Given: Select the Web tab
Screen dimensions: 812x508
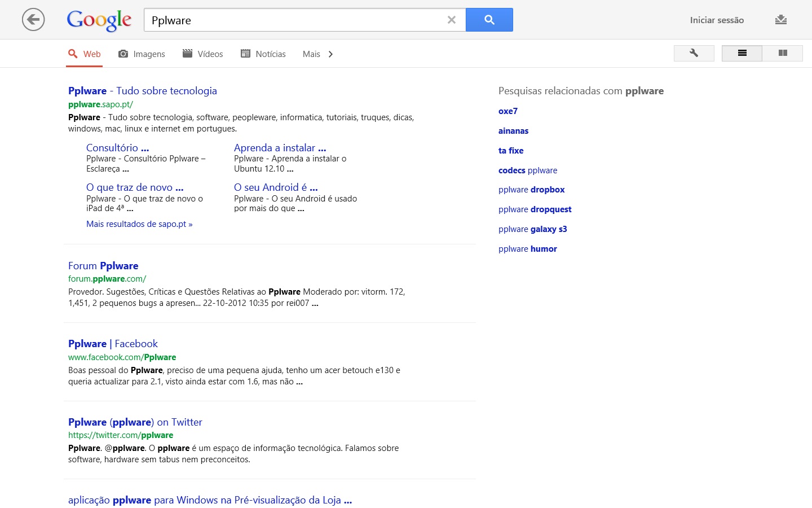Looking at the screenshot, I should pos(85,54).
